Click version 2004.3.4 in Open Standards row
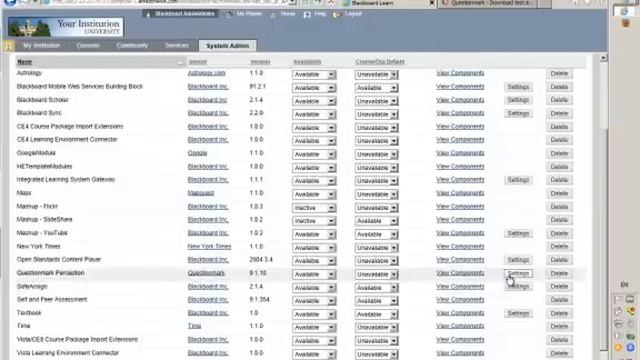This screenshot has height=360, width=640. (x=261, y=260)
